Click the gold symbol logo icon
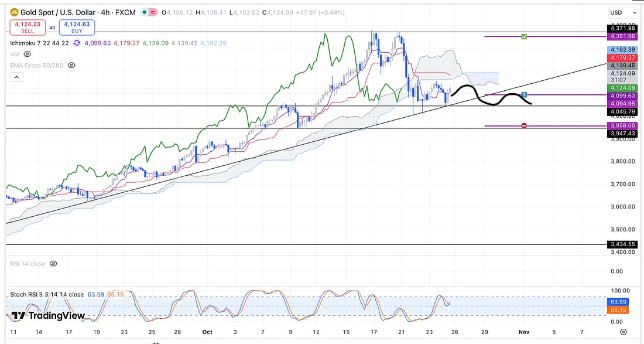The height and width of the screenshot is (344, 644). (x=12, y=12)
